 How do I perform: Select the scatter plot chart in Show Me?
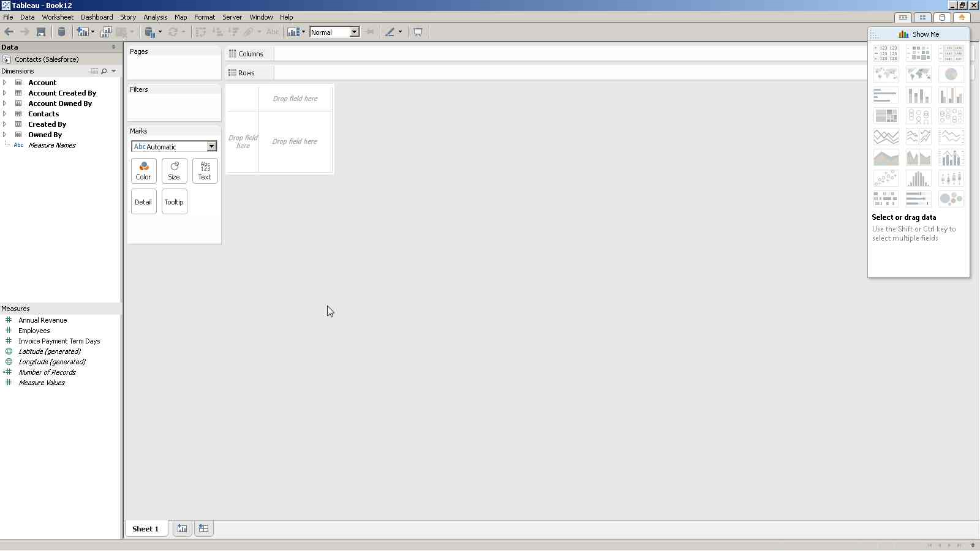point(886,178)
